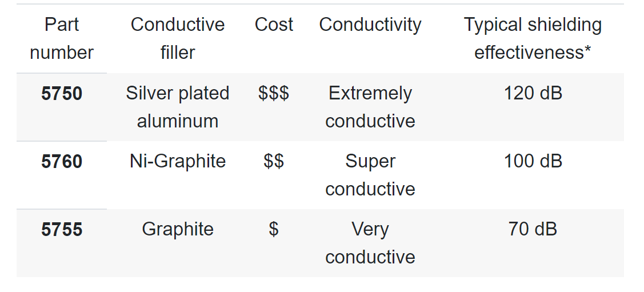Select part number 5755
Image resolution: width=644 pixels, height=292 pixels.
click(62, 229)
